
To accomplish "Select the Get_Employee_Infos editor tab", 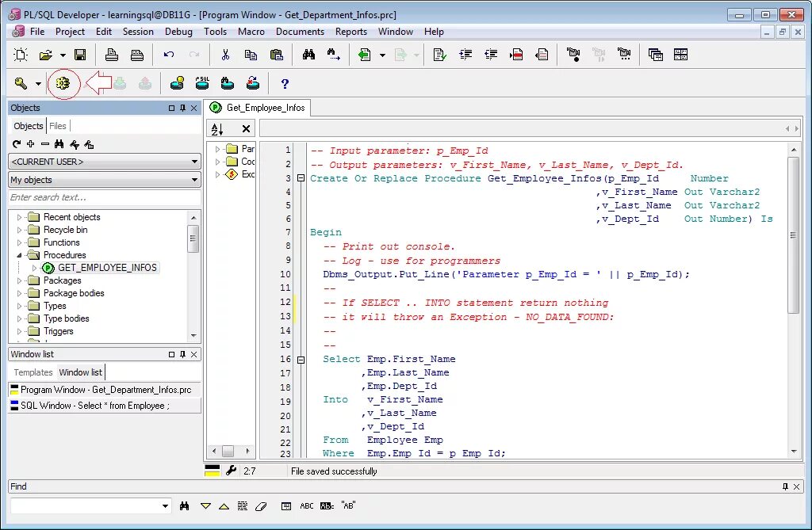I will (258, 108).
